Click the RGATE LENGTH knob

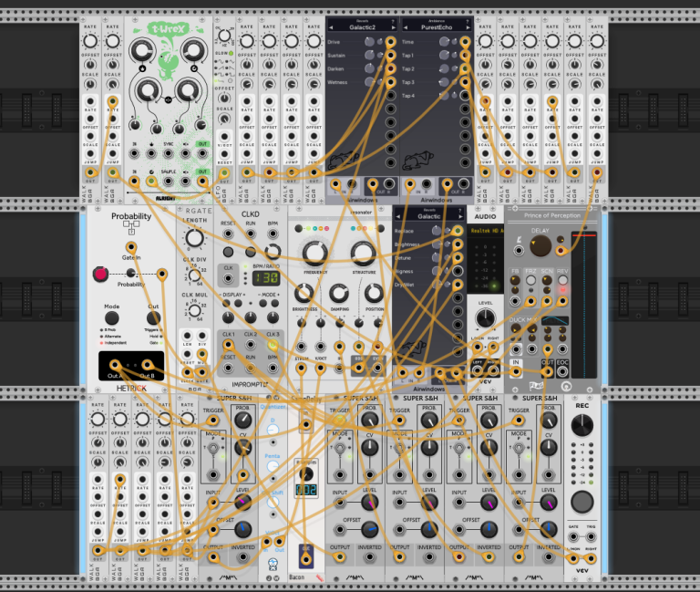coord(195,238)
